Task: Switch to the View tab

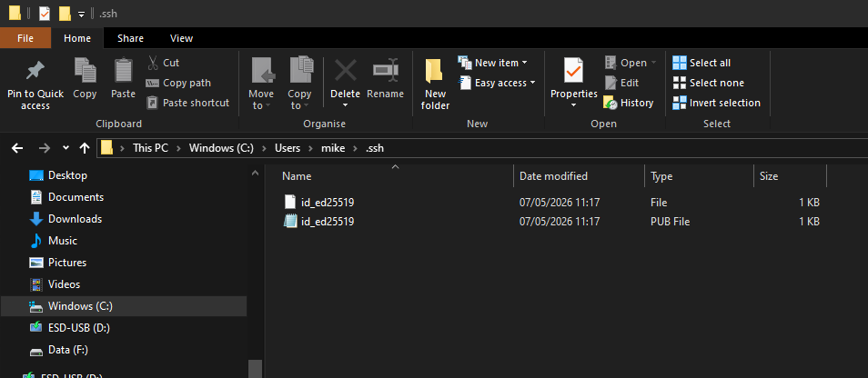Action: [182, 38]
